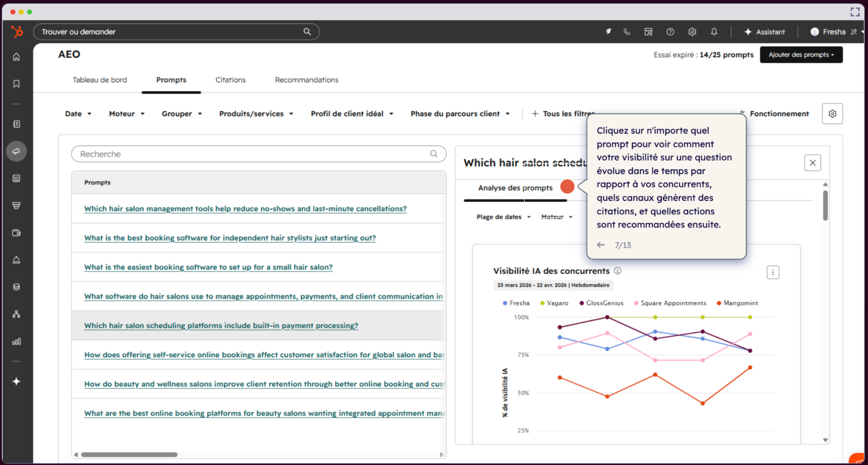Open prompt about built-in payment processing
Screen dimensions: 868x465
point(221,325)
